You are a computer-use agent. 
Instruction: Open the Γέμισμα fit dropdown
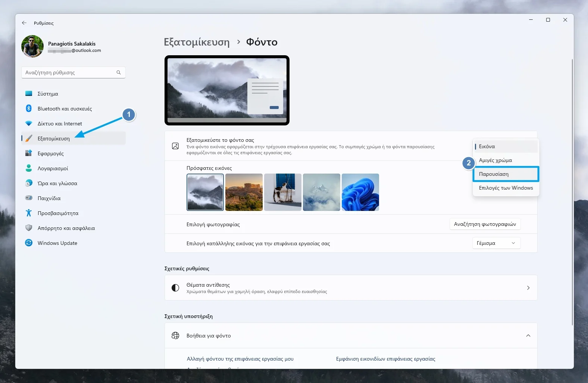pyautogui.click(x=496, y=243)
